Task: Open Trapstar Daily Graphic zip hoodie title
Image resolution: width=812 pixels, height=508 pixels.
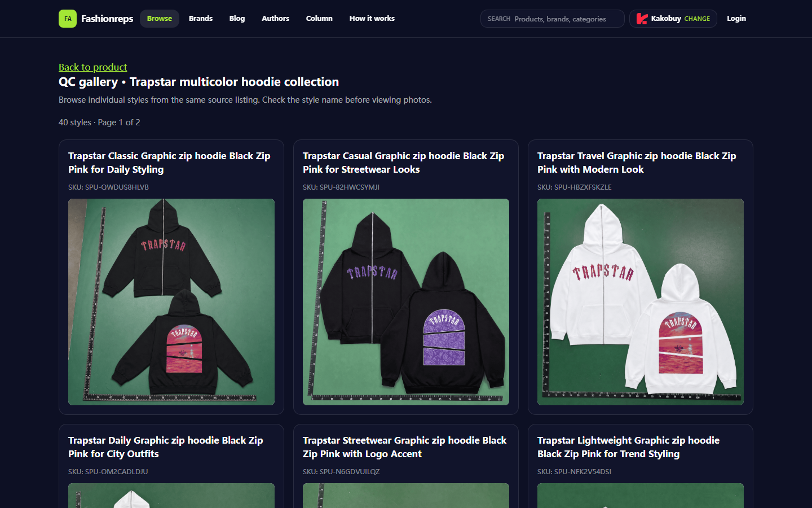Action: [x=166, y=447]
